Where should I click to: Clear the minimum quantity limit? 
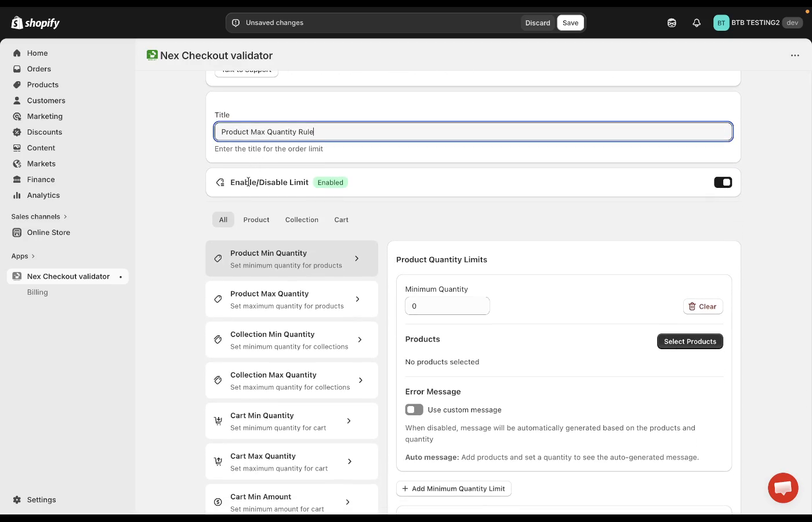(x=703, y=306)
